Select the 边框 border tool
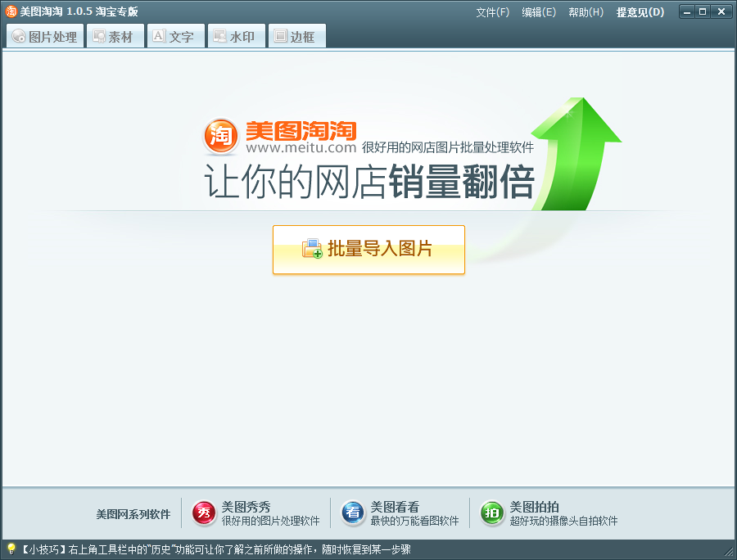Image resolution: width=737 pixels, height=560 pixels. tap(296, 35)
